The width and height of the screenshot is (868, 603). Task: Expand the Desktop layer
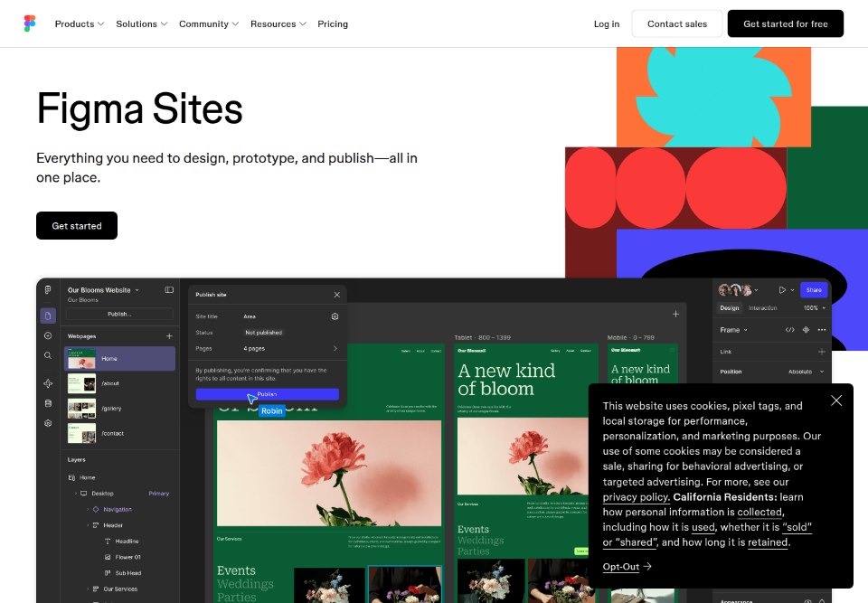76,494
